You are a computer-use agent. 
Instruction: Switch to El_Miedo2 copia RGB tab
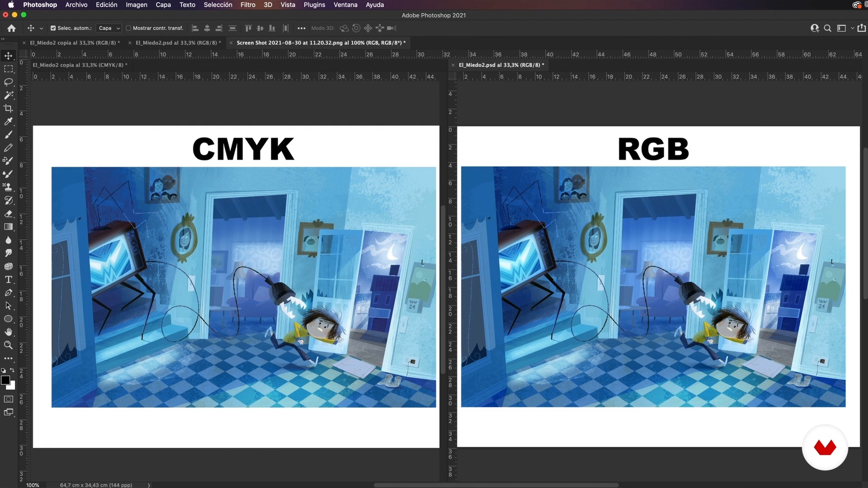coord(75,42)
